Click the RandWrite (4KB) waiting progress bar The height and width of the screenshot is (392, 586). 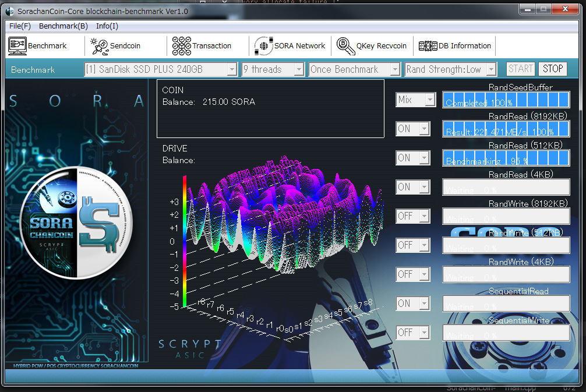pos(506,275)
